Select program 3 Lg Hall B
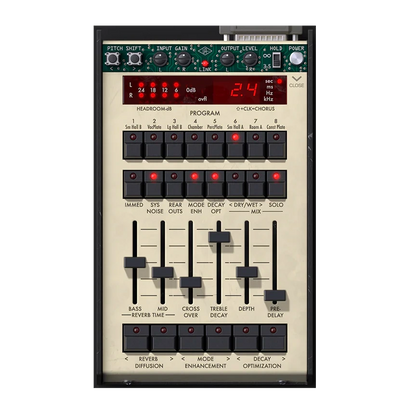 click(x=174, y=145)
